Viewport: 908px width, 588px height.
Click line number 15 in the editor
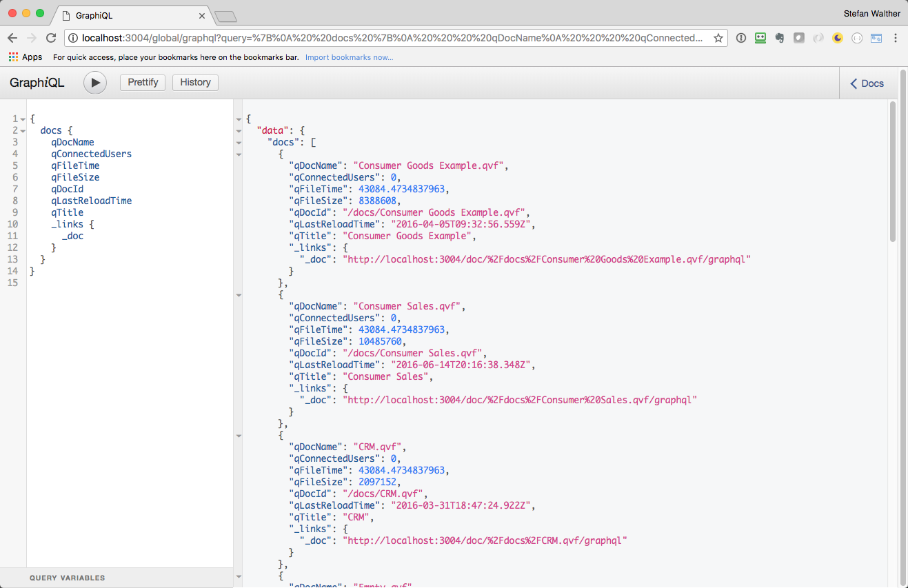coord(12,283)
